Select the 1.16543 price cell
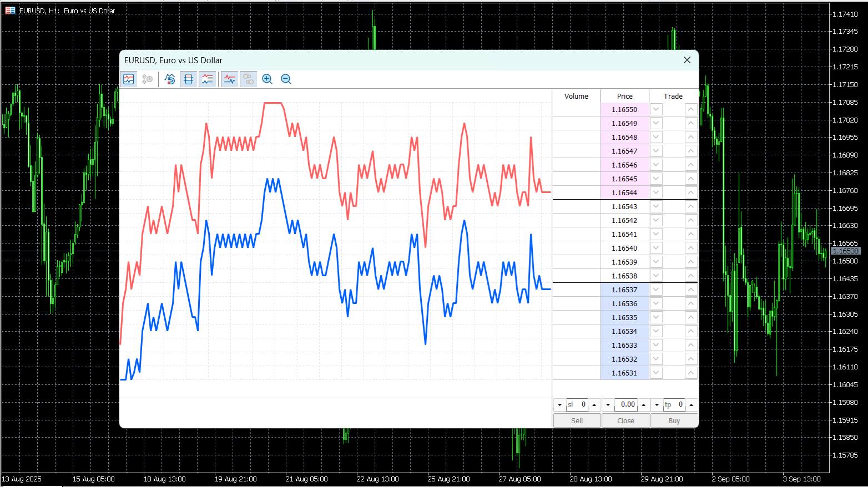868x487 pixels. coord(624,206)
